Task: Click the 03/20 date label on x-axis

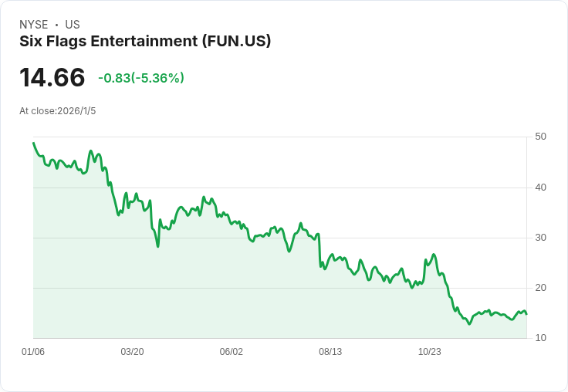Action: pyautogui.click(x=132, y=351)
